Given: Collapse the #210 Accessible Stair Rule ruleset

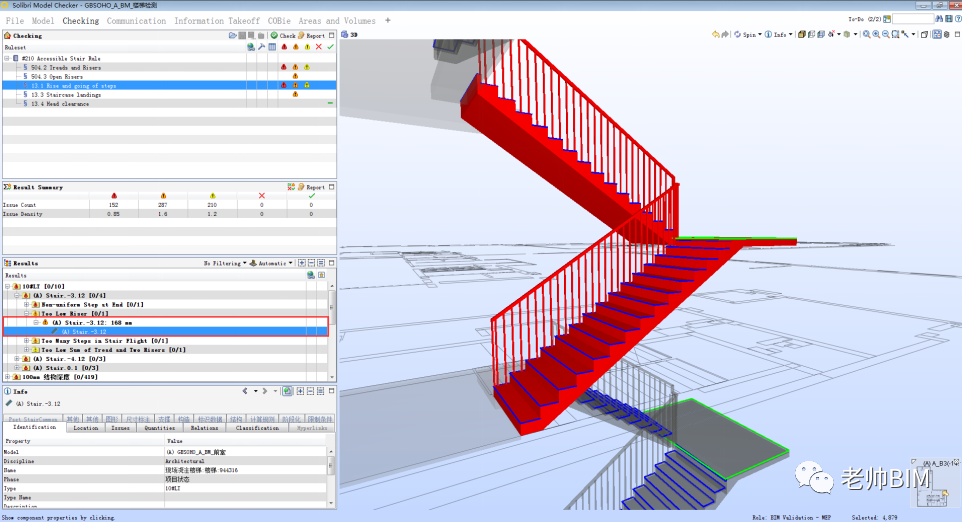Looking at the screenshot, I should pyautogui.click(x=7, y=58).
